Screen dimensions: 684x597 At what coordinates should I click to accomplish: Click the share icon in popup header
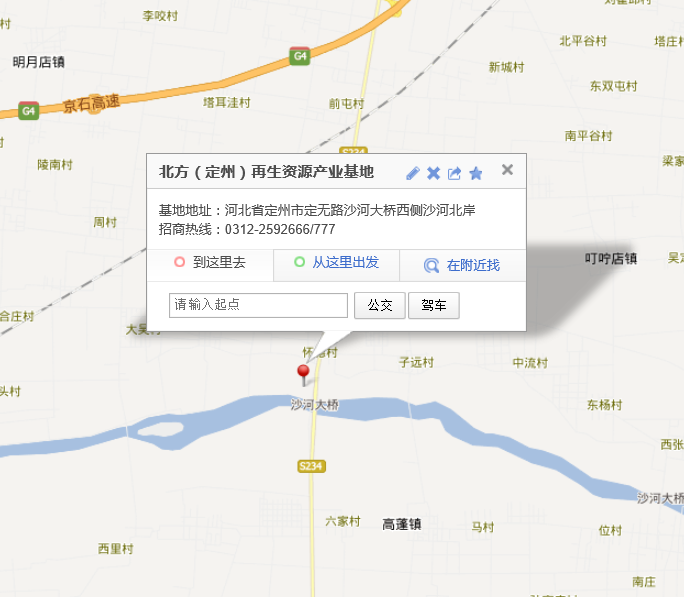click(x=454, y=173)
